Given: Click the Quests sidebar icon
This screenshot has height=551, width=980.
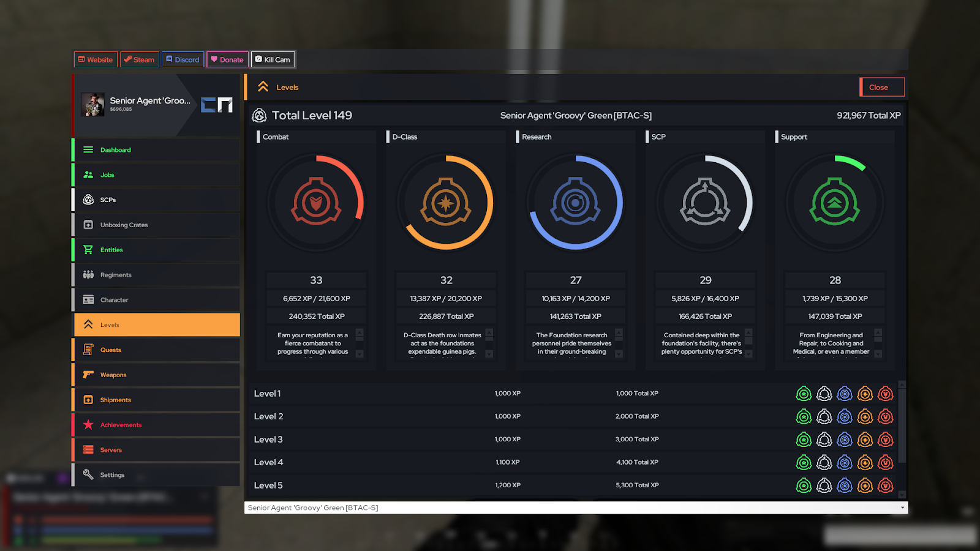Looking at the screenshot, I should click(88, 350).
